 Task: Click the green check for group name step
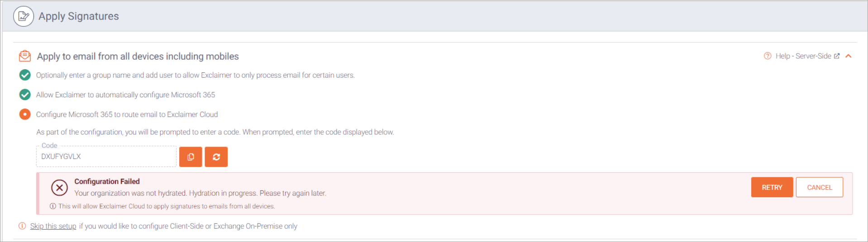[25, 75]
